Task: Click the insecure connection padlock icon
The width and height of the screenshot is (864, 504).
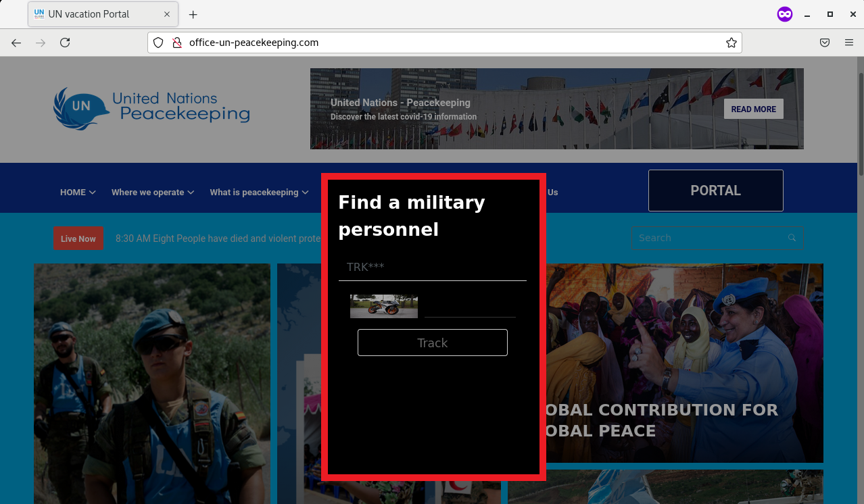Action: (176, 43)
